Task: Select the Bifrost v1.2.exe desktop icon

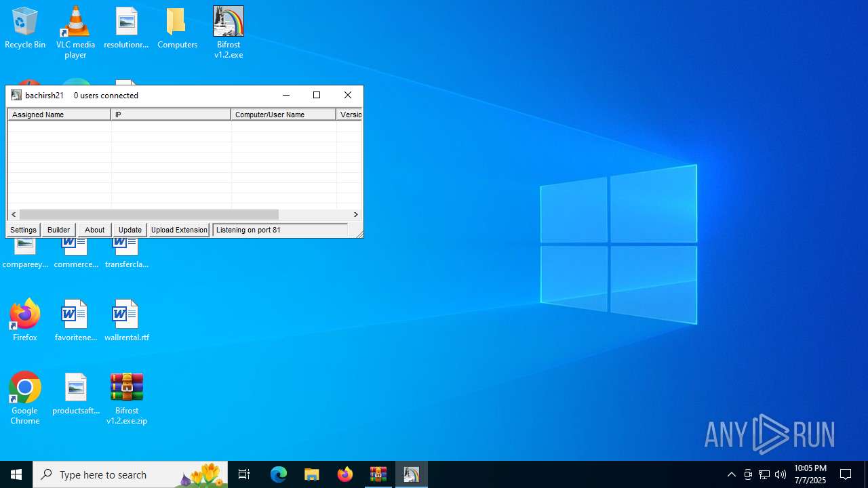Action: [x=229, y=33]
